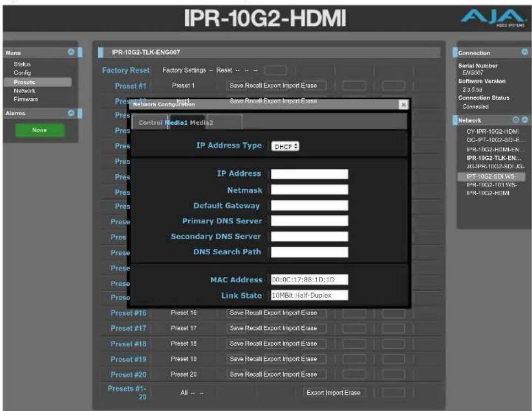Open Status in the Menu panel

click(22, 64)
